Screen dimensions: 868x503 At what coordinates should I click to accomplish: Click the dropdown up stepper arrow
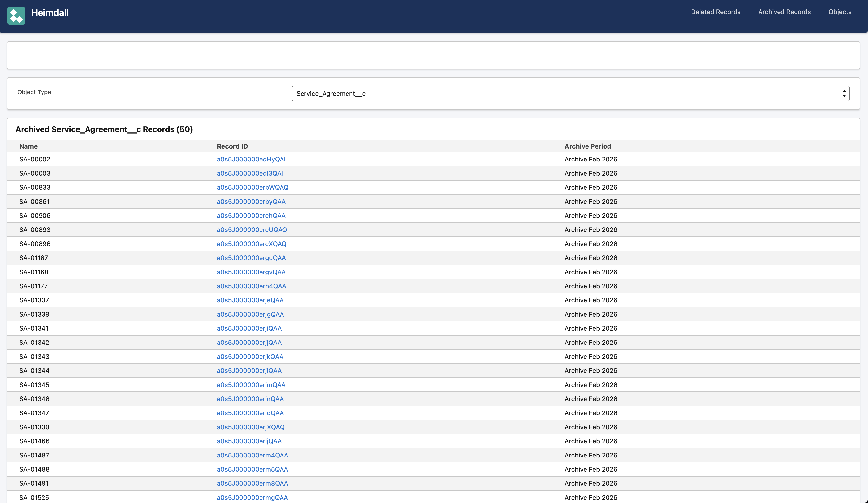point(844,90)
